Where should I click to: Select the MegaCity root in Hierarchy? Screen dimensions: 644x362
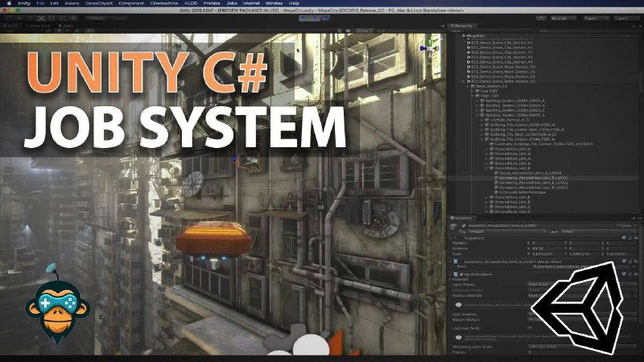[x=475, y=36]
